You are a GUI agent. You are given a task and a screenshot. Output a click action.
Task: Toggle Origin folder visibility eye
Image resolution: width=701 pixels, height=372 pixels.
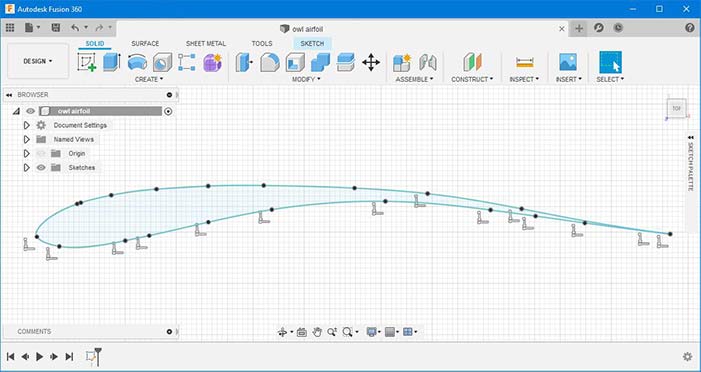pyautogui.click(x=41, y=153)
